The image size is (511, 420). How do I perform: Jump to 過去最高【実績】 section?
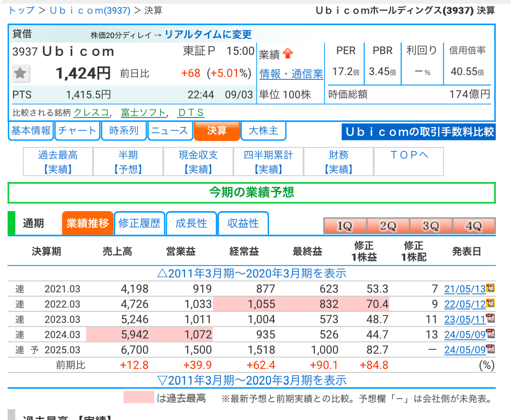[x=58, y=162]
